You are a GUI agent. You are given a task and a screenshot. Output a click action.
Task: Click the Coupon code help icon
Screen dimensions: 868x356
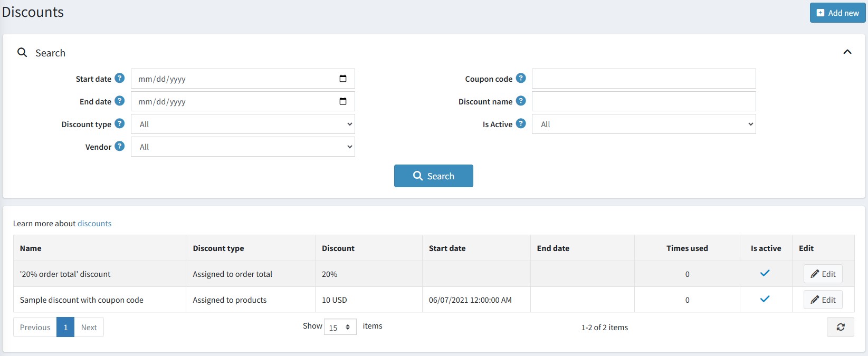(521, 78)
